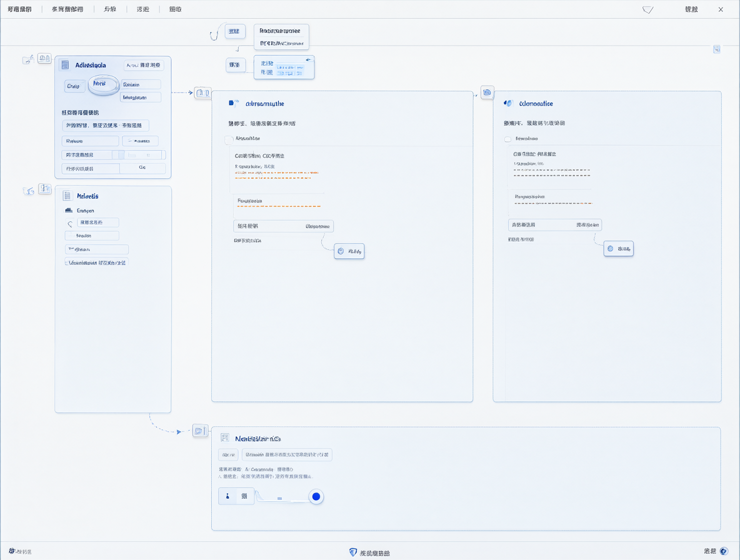Screen dimensions: 740x560
Task: Click the shield icon in the bottom status bar
Action: click(353, 552)
